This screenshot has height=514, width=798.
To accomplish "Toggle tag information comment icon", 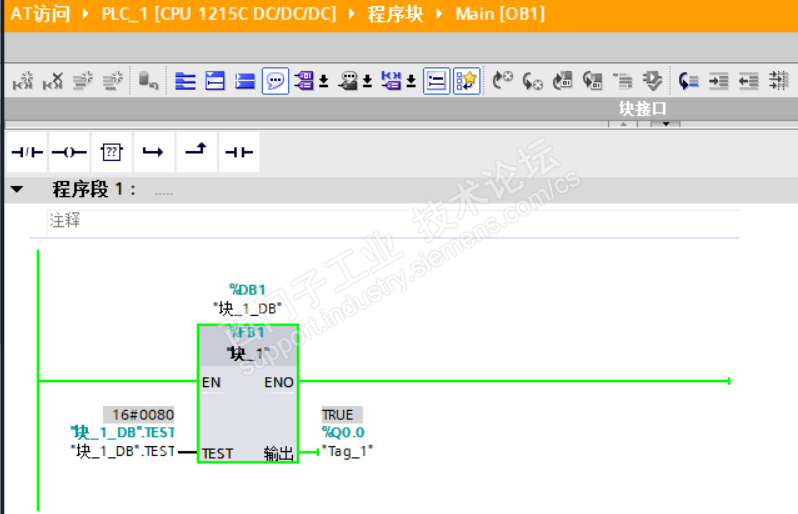I will point(348,81).
